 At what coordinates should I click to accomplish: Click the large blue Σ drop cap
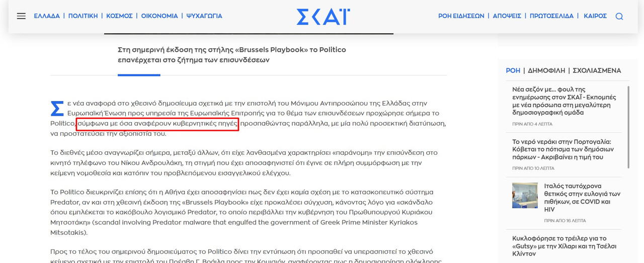57,108
